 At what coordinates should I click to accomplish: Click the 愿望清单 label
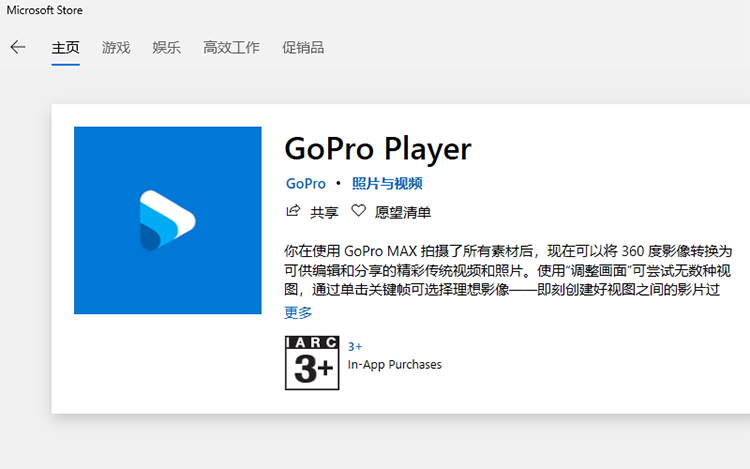[403, 212]
